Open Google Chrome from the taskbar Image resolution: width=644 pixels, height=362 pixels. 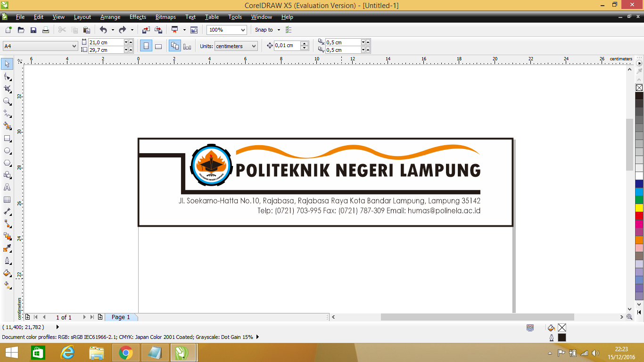[x=125, y=353]
